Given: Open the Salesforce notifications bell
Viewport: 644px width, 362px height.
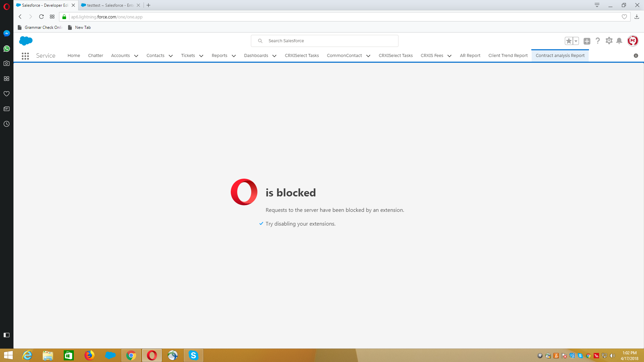Looking at the screenshot, I should [619, 41].
